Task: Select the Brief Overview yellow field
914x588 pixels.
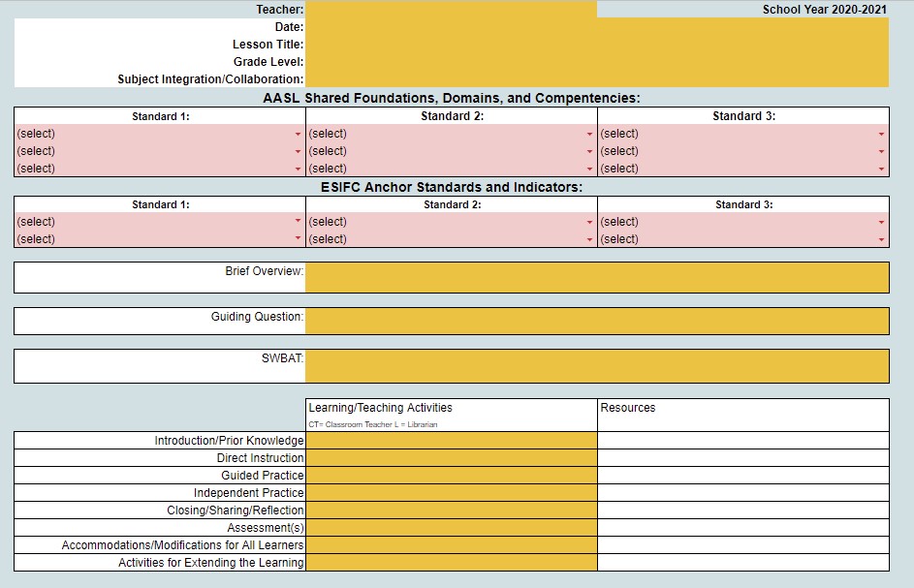Action: pyautogui.click(x=596, y=277)
